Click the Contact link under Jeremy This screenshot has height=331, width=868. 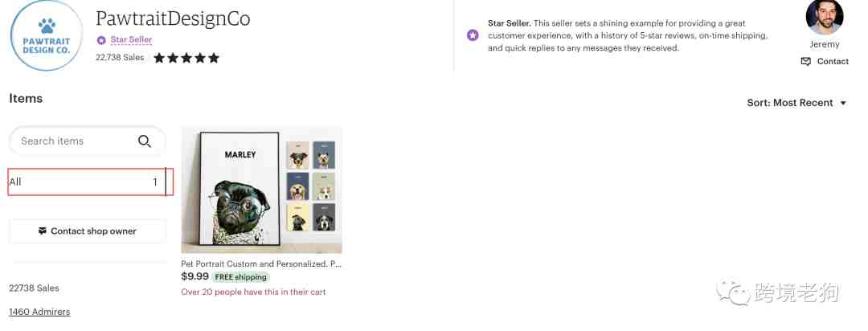click(833, 61)
